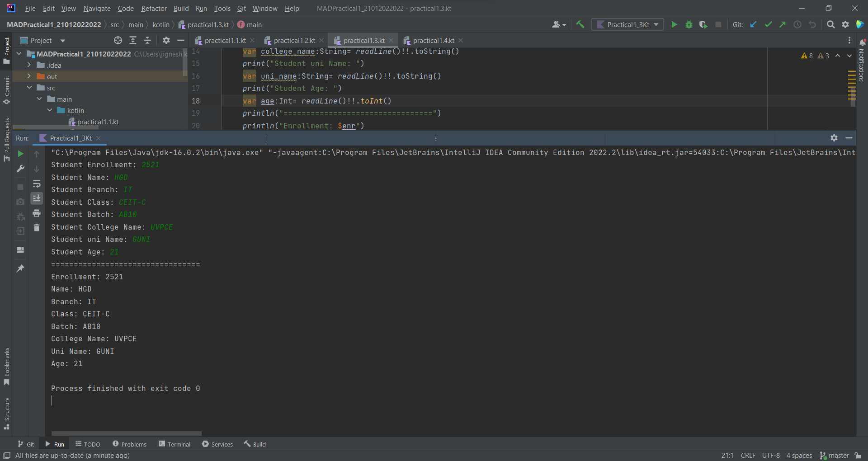868x461 pixels.
Task: Clear console output with the trash icon
Action: point(37,228)
